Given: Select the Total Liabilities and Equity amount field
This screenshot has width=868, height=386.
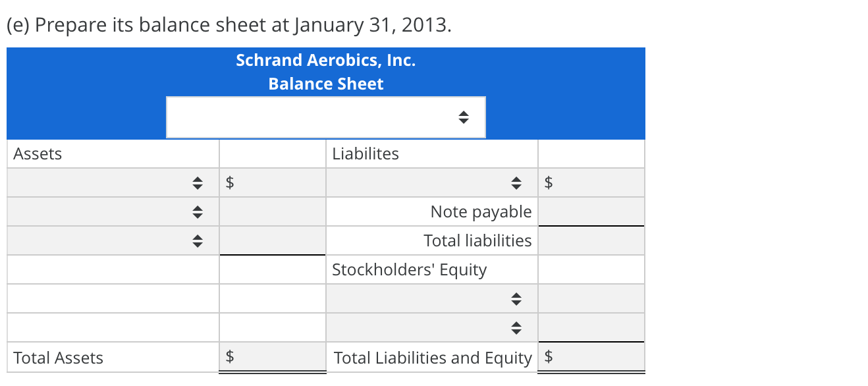Looking at the screenshot, I should (591, 358).
